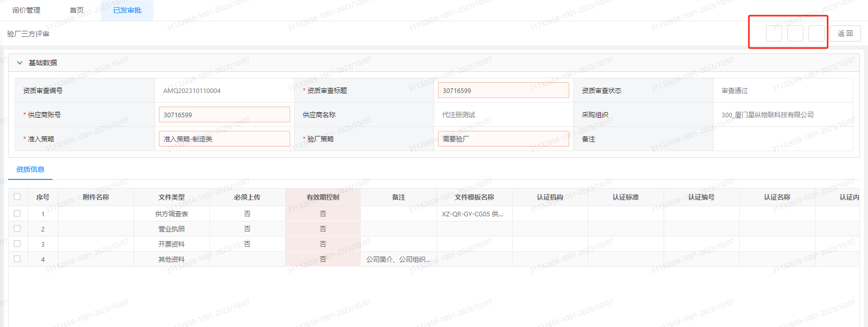Open the 准入策略 field showing 准入策略-制造类

click(224, 139)
